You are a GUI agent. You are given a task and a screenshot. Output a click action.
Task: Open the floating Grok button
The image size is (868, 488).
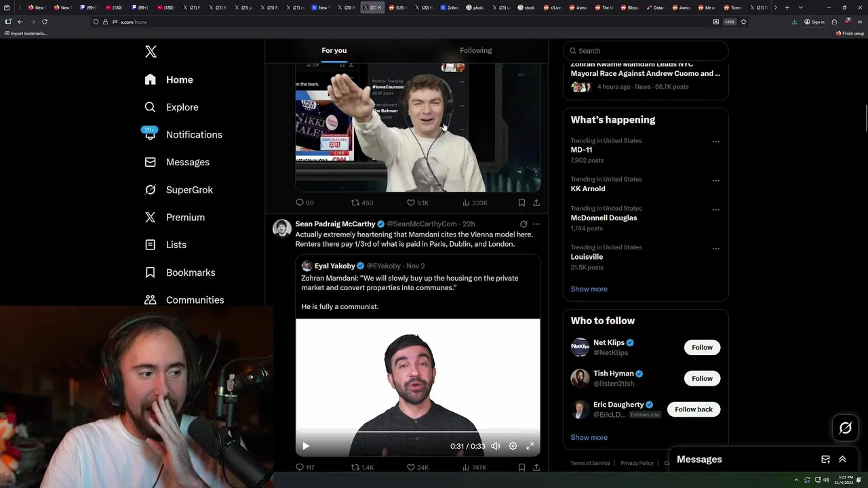[845, 428]
